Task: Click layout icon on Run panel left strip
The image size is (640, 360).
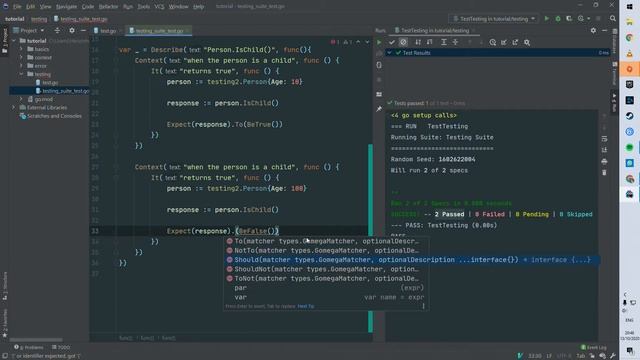Action: pos(379,94)
